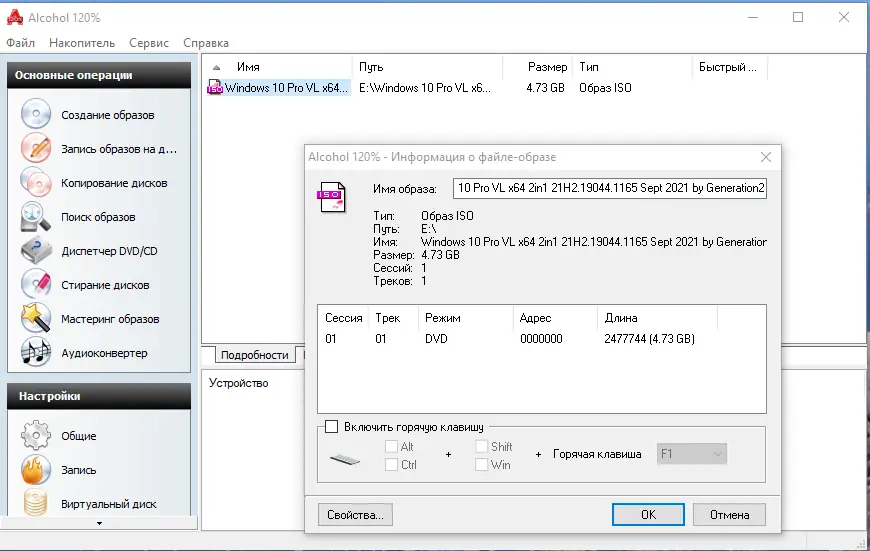Tick the Ctrl modifier checkbox

tap(391, 464)
